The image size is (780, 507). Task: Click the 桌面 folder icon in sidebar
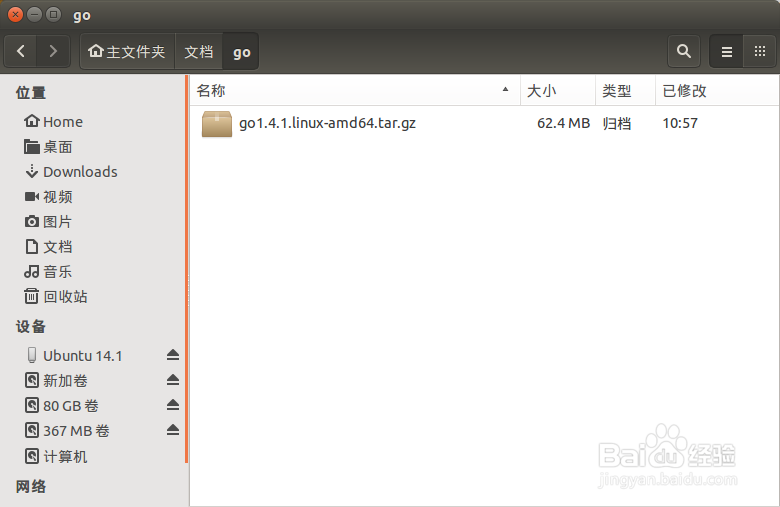pos(32,146)
